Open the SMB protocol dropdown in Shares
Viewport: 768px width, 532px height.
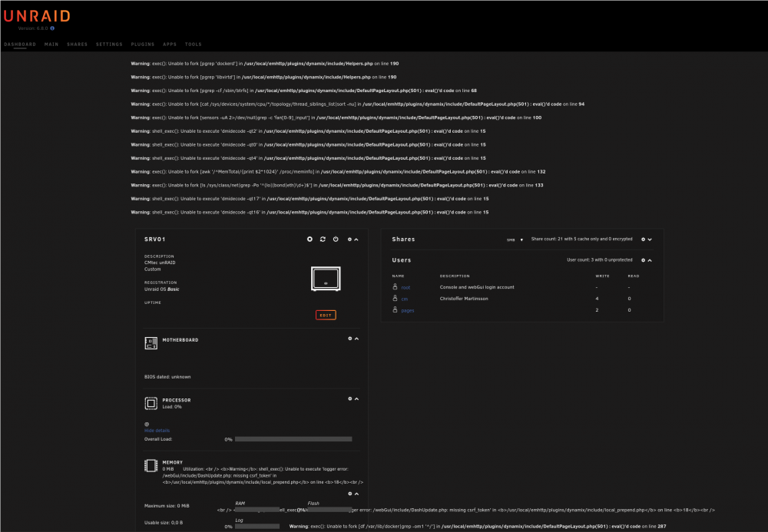pyautogui.click(x=515, y=240)
